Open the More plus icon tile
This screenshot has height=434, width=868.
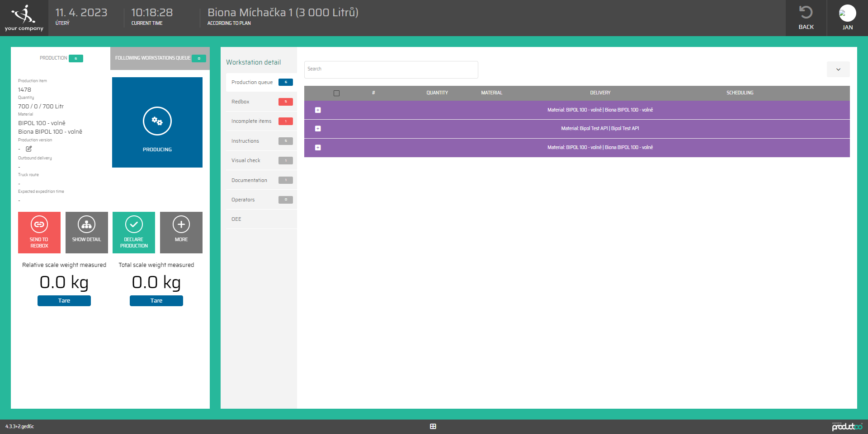tap(181, 224)
